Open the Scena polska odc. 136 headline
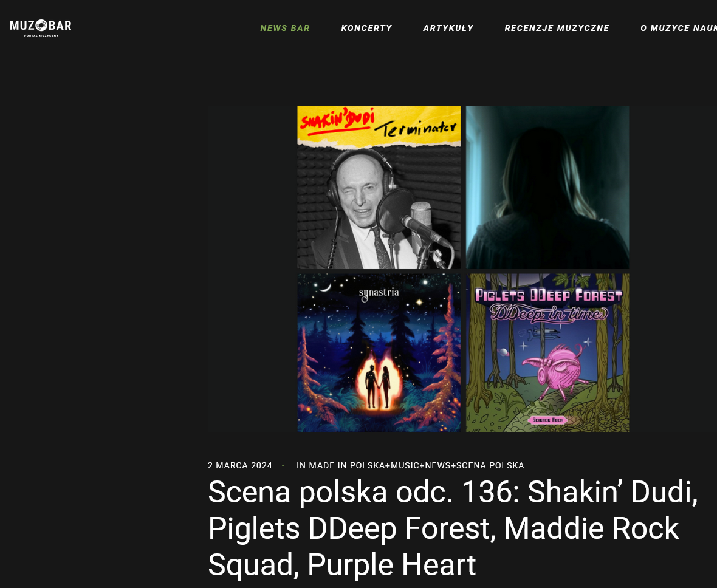The image size is (717, 588). (x=453, y=528)
